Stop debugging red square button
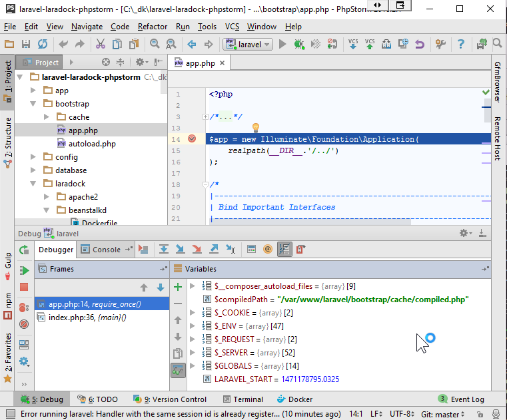This screenshot has height=420, width=507. 24,287
